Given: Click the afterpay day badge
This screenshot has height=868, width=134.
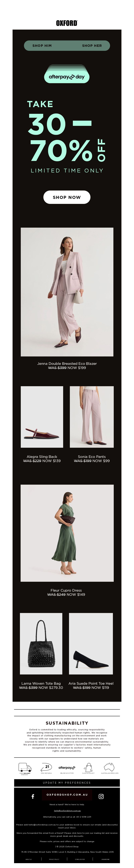Looking at the screenshot, I should tap(67, 77).
